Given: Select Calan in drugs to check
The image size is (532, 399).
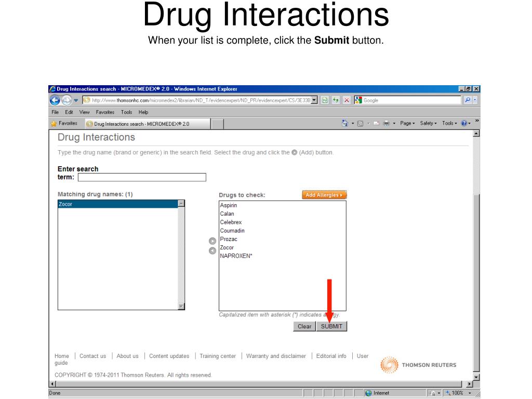Looking at the screenshot, I should [x=227, y=214].
